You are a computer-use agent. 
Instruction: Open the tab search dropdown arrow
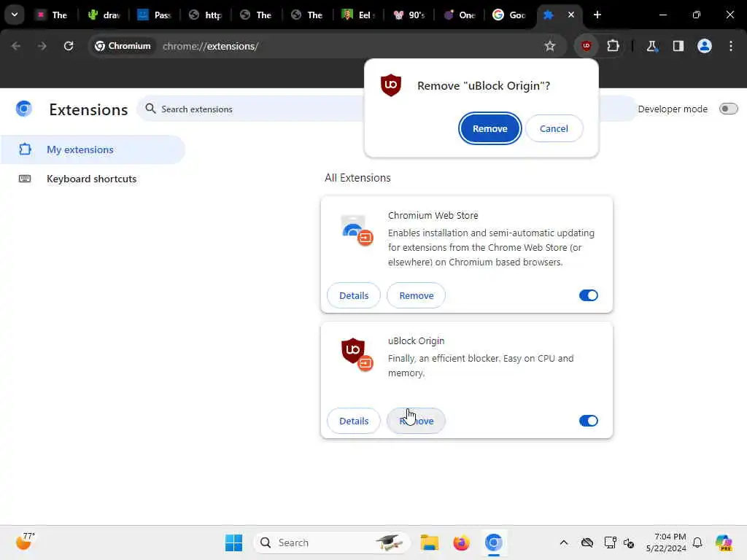point(15,15)
